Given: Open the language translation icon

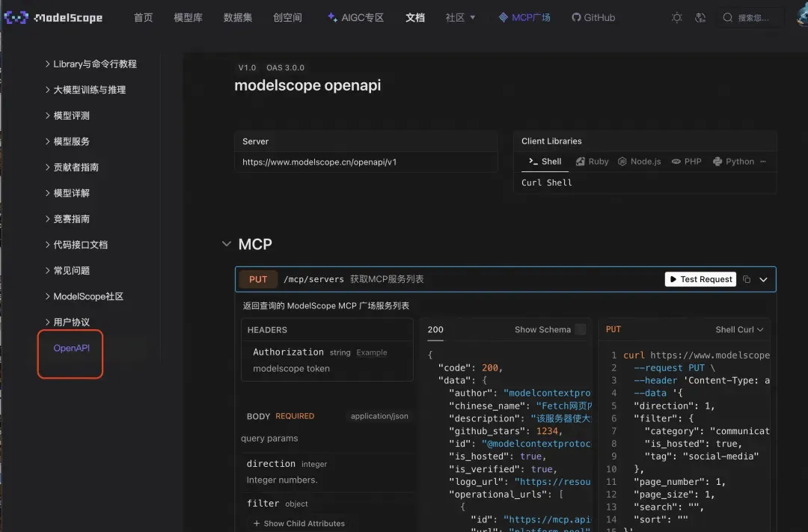Looking at the screenshot, I should point(700,17).
